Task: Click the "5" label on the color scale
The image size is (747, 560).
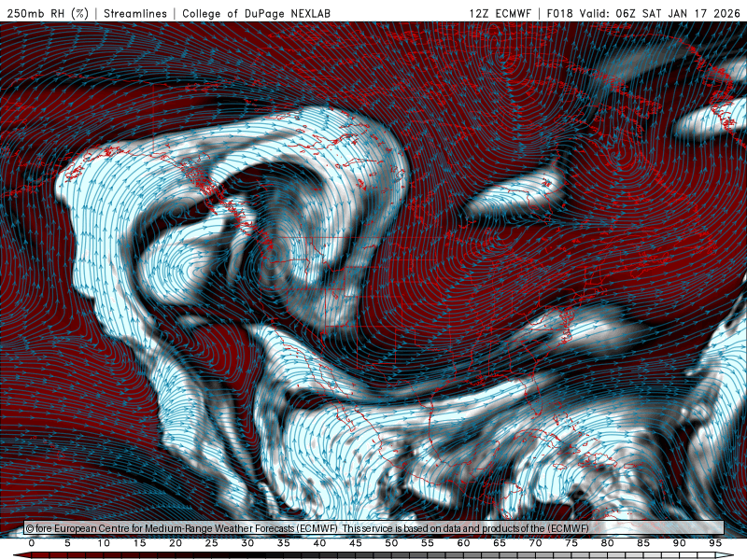Action: 67,543
